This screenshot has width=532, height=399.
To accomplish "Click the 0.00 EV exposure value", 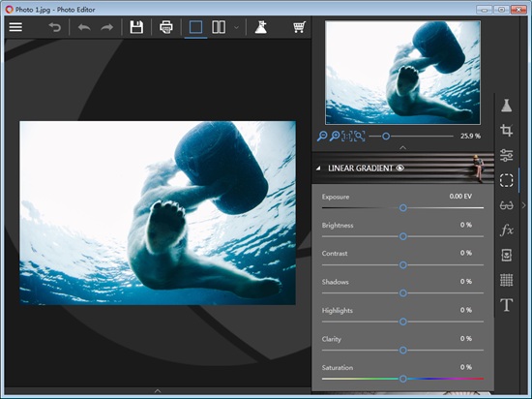I will 460,197.
